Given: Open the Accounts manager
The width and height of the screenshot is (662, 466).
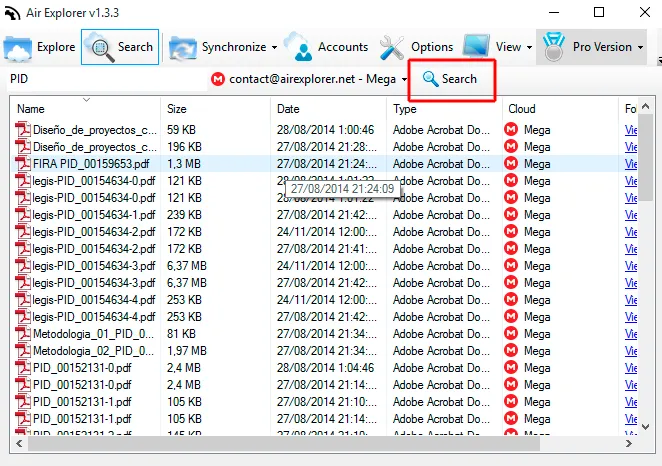Looking at the screenshot, I should tap(327, 47).
